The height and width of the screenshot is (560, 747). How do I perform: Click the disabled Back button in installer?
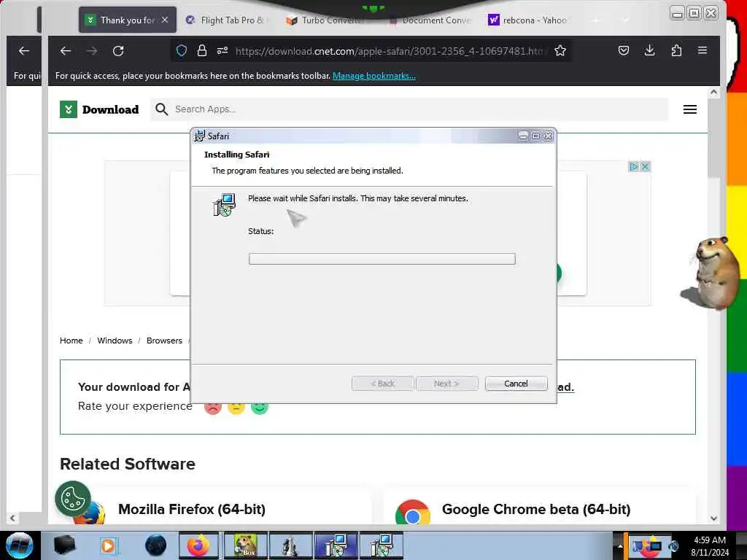pos(382,384)
